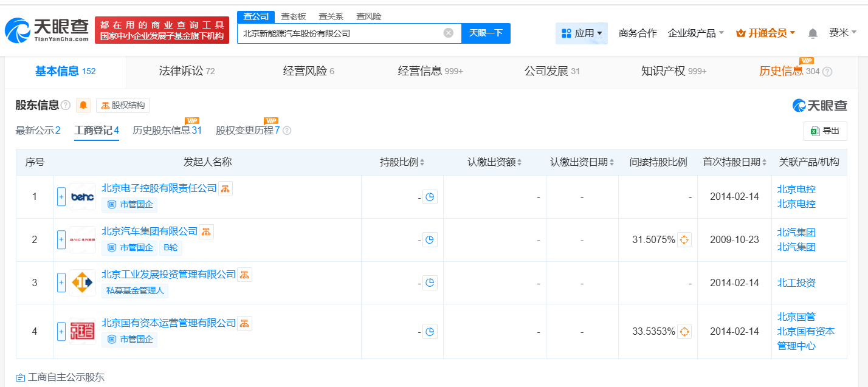This screenshot has height=387, width=868.
Task: Clear the search box text
Action: tap(449, 33)
